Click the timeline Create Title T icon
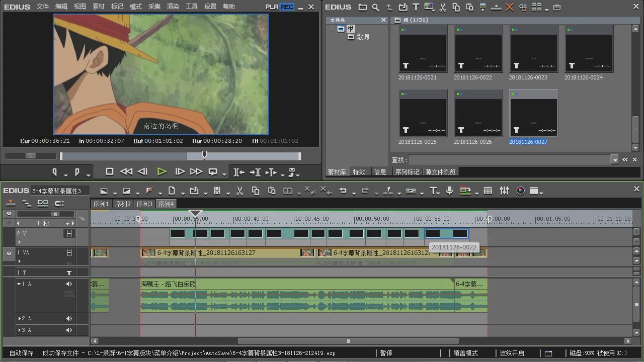644x362 pixels. click(x=433, y=191)
